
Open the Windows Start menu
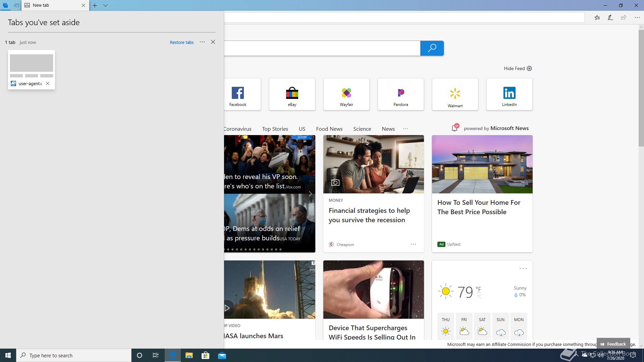click(x=8, y=355)
